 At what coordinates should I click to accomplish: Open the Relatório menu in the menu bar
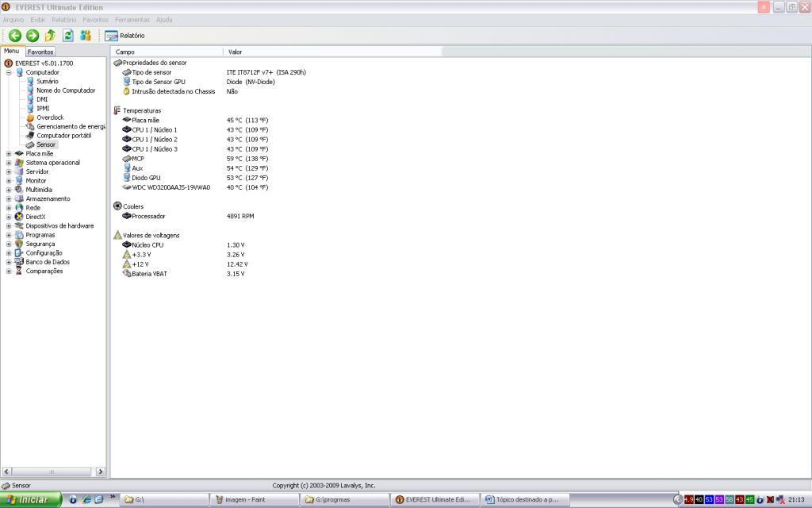[x=63, y=20]
